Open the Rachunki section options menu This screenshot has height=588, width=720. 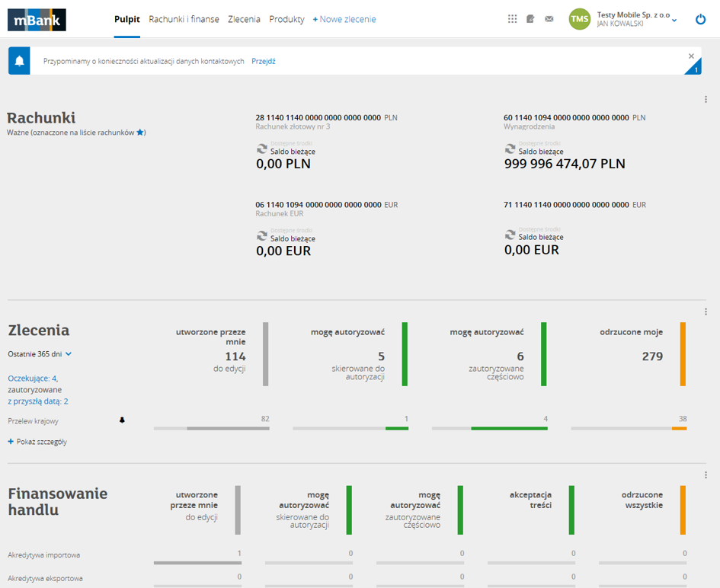[706, 99]
